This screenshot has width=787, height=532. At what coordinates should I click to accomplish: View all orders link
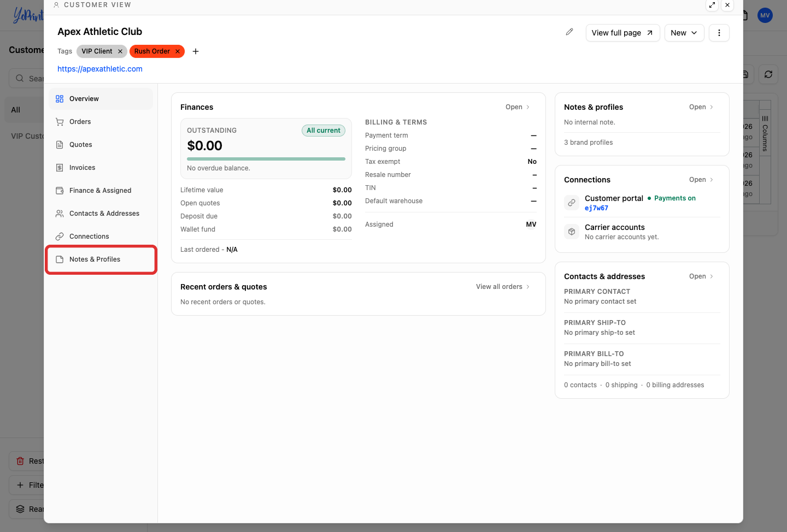pyautogui.click(x=503, y=287)
